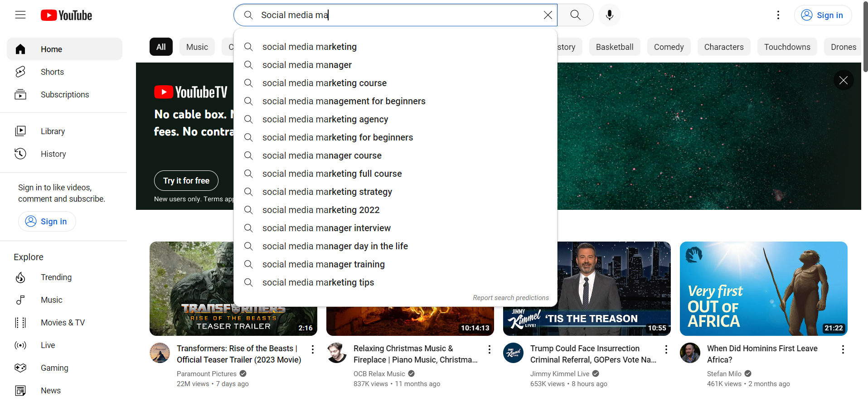Choose suggestion social media manager
The width and height of the screenshot is (868, 402).
coord(395,65)
